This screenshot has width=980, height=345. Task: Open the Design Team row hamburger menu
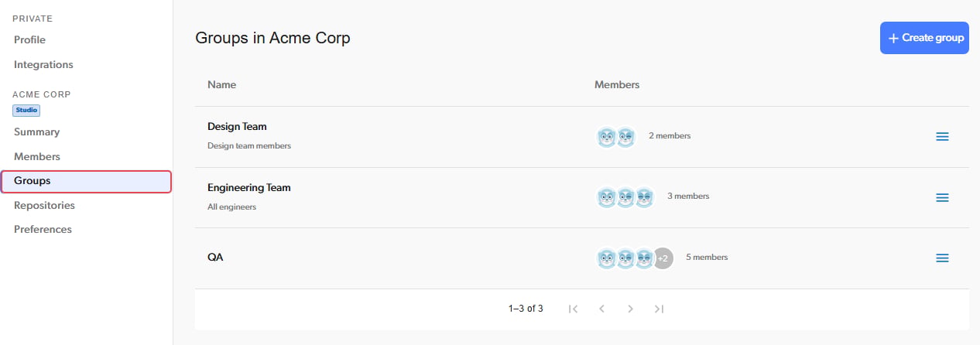coord(942,137)
